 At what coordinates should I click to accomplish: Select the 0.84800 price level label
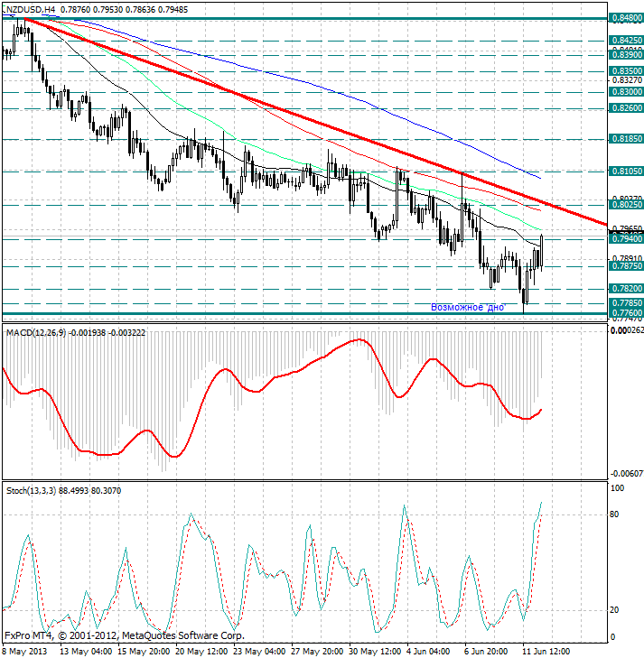pyautogui.click(x=626, y=18)
